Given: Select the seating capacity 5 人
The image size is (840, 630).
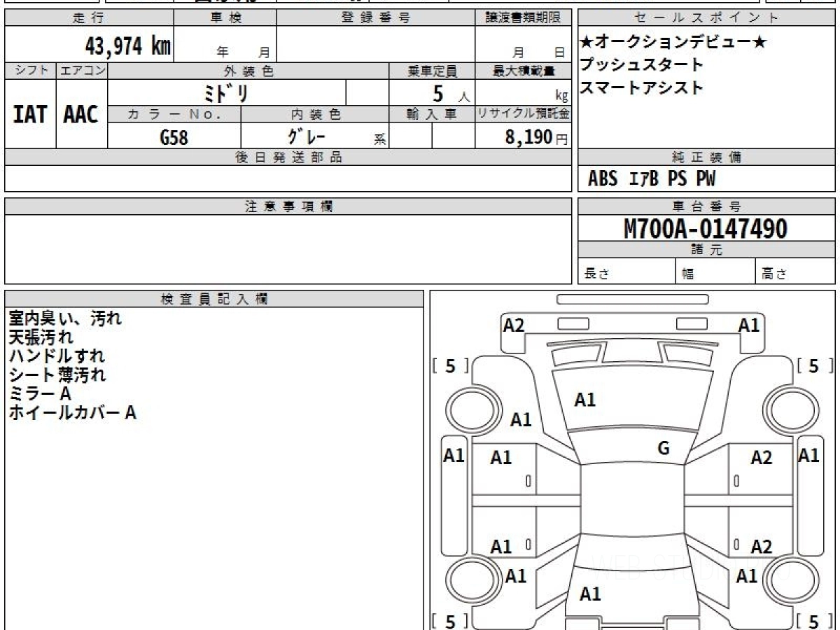Looking at the screenshot, I should 451,94.
